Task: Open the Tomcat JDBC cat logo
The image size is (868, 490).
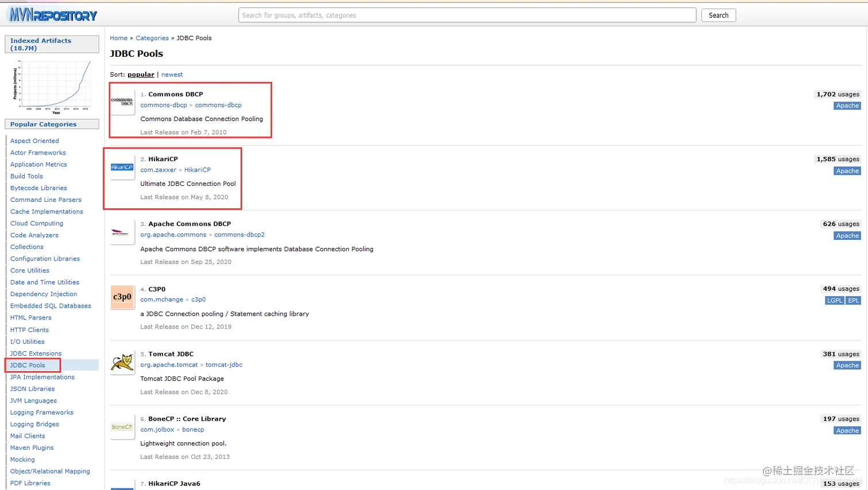Action: point(122,362)
